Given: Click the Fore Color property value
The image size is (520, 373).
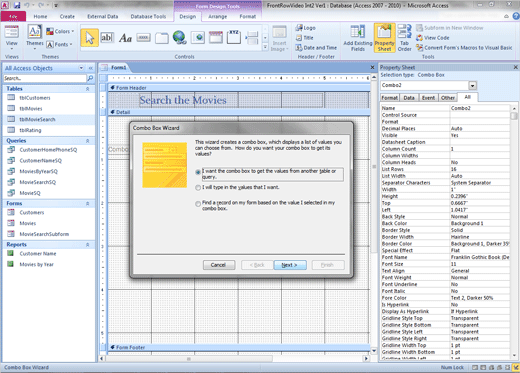Looking at the screenshot, I should (480, 298).
